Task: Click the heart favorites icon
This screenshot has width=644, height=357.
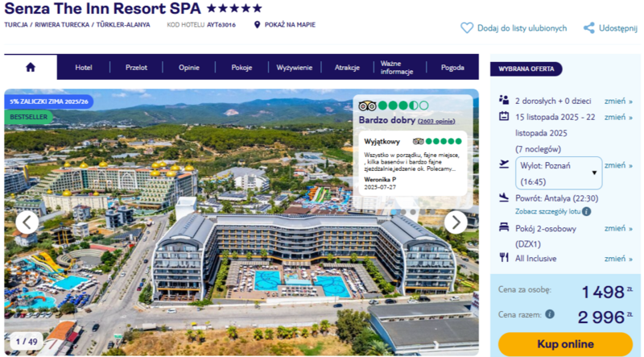Action: [467, 28]
